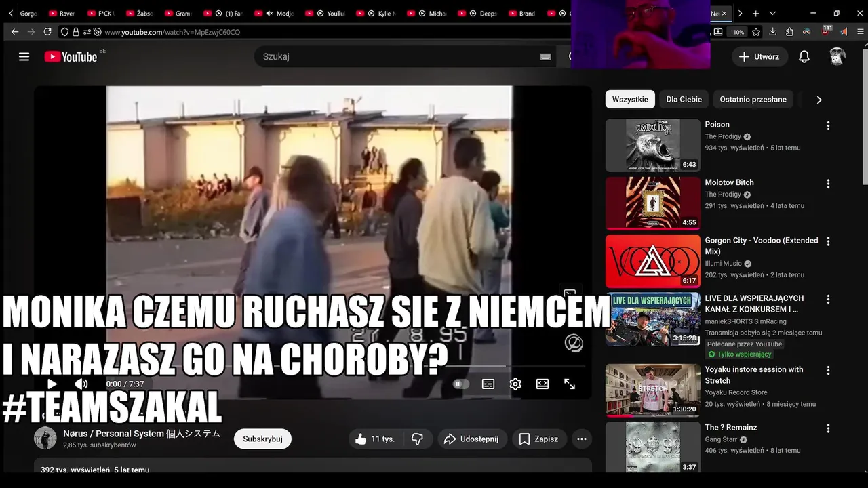Open the glasses-face extension icon
This screenshot has width=868, height=488.
[x=806, y=32]
